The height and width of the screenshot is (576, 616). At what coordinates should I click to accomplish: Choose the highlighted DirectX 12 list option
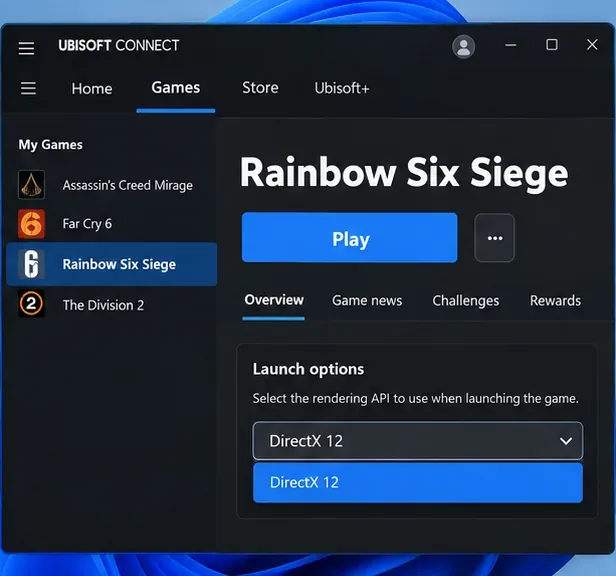click(x=418, y=482)
